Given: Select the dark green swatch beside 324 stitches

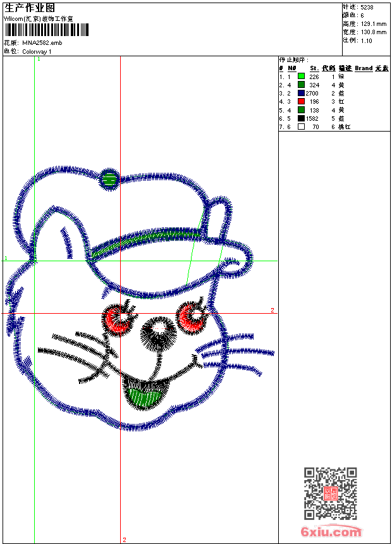Looking at the screenshot, I should click(x=301, y=85).
